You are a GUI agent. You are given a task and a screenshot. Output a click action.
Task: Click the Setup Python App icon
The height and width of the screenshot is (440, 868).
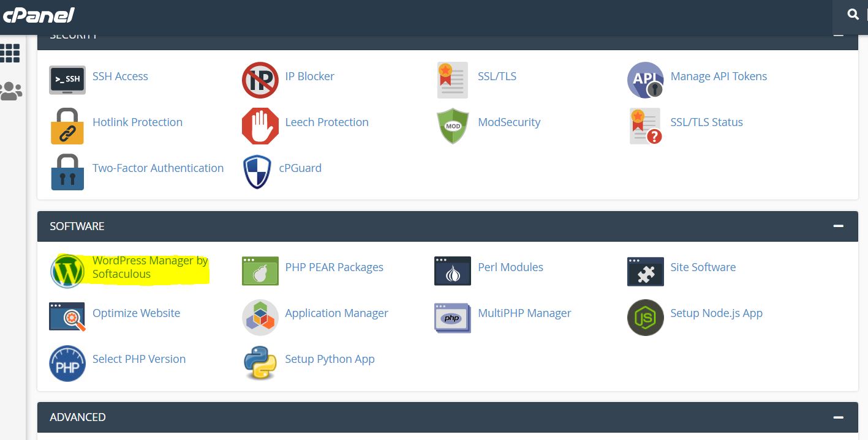tap(260, 362)
